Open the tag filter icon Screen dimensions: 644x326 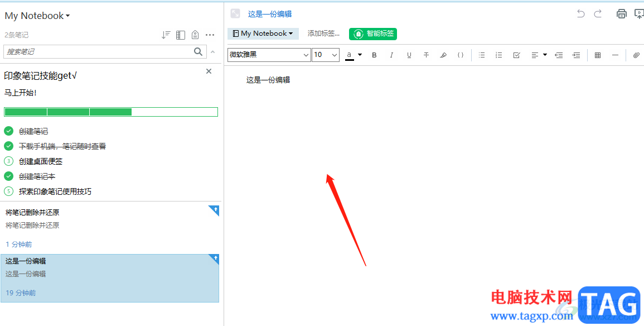click(195, 35)
